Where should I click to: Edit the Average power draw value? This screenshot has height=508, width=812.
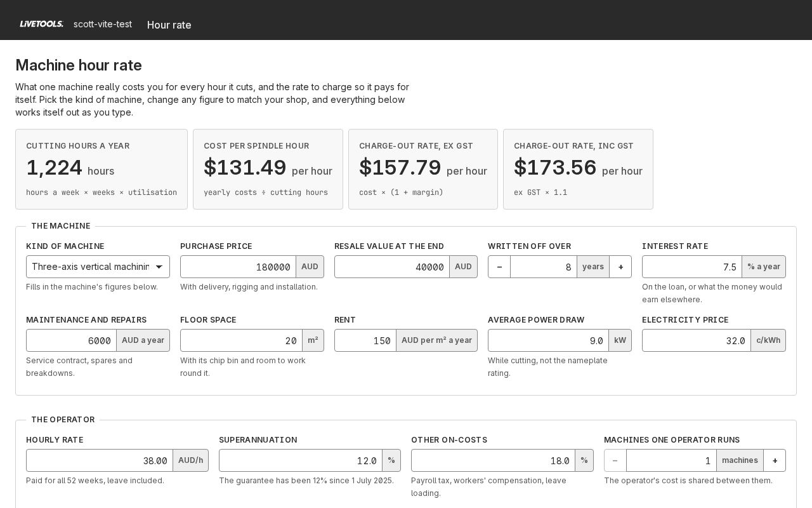click(548, 340)
